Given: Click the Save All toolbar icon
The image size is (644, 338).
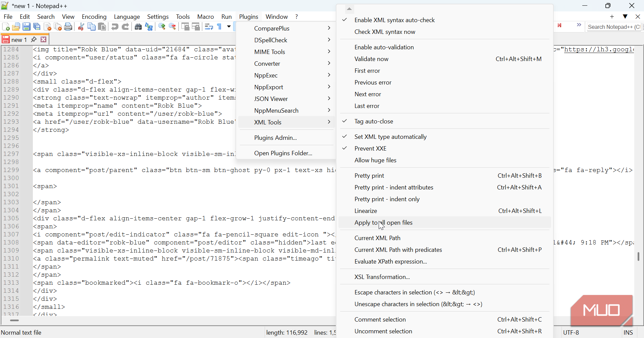Looking at the screenshot, I should point(37,27).
